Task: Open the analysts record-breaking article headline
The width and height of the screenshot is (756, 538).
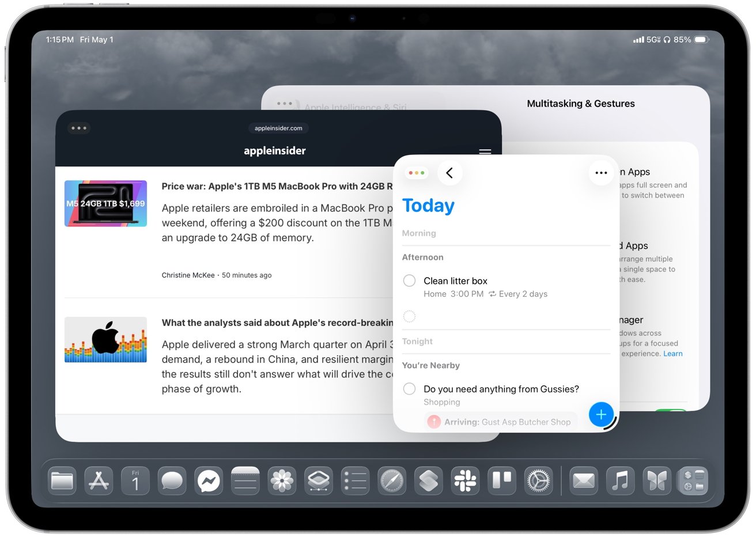Action: [x=277, y=323]
